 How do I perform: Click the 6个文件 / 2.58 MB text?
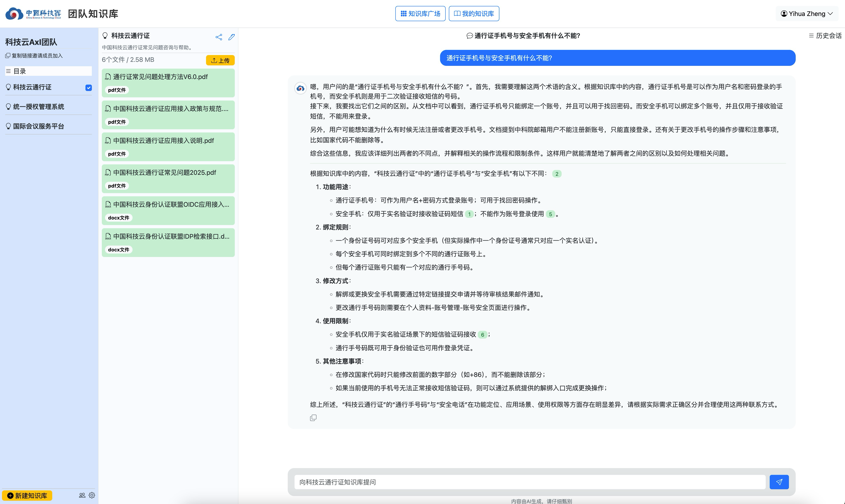click(x=128, y=60)
